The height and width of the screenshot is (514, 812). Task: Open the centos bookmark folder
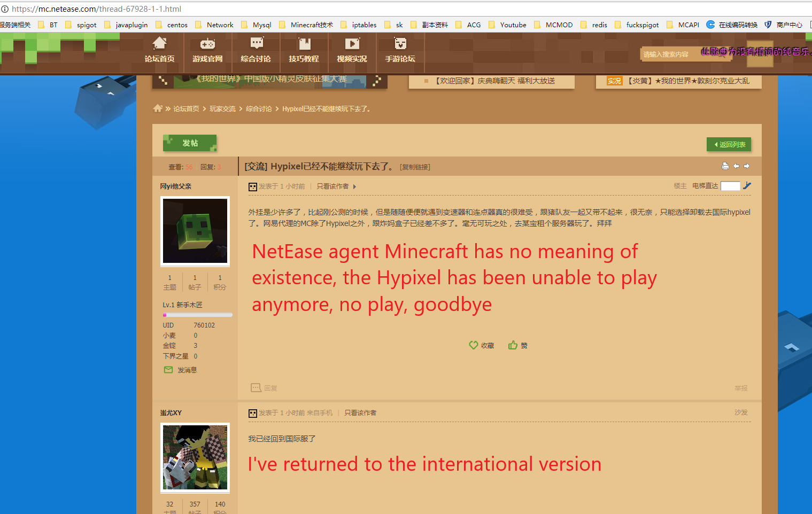[x=172, y=25]
